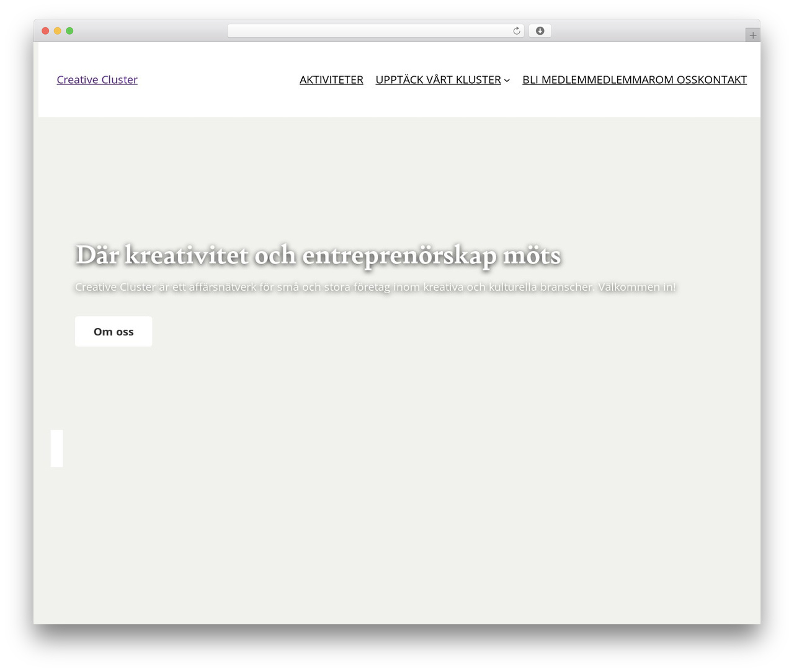794x672 pixels.
Task: Reload the page via the refresh icon
Action: (x=516, y=31)
